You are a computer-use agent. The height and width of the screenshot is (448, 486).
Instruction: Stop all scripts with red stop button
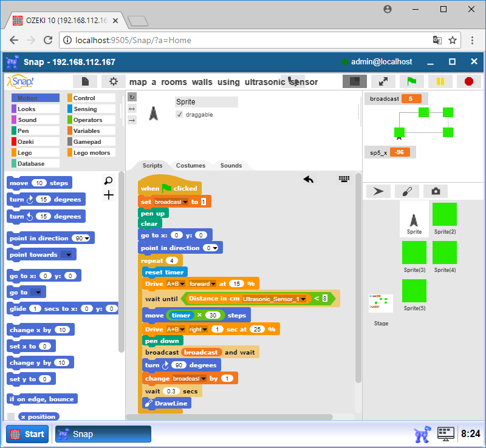tap(469, 81)
